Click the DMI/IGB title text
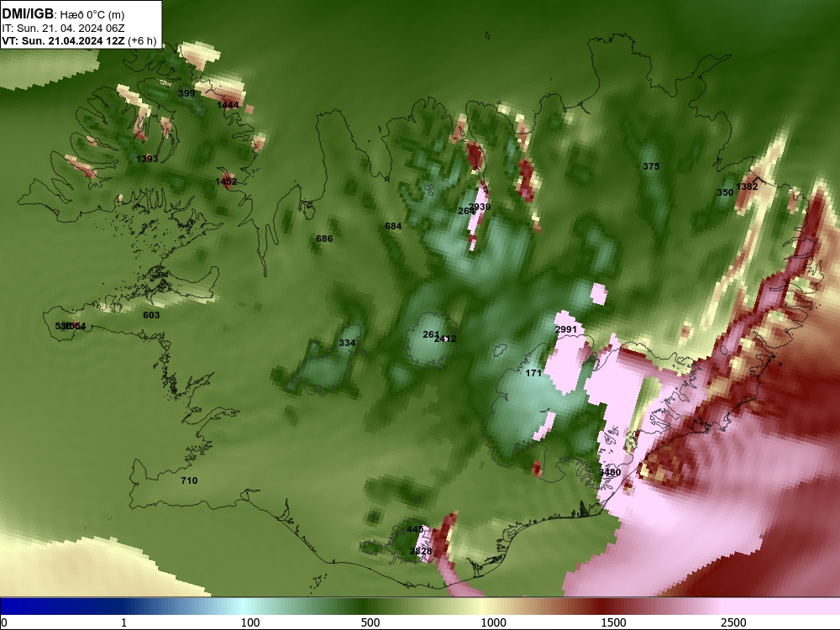 (28, 14)
